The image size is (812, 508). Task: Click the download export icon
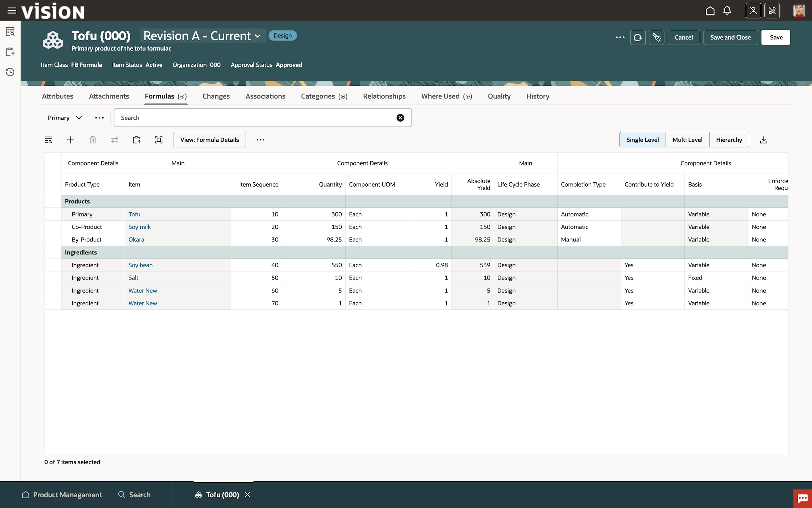[763, 140]
